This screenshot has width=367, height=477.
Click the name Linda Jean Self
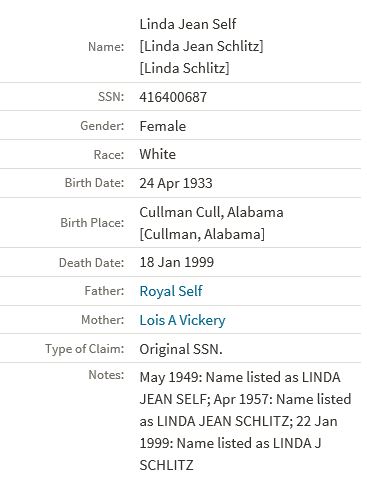188,24
